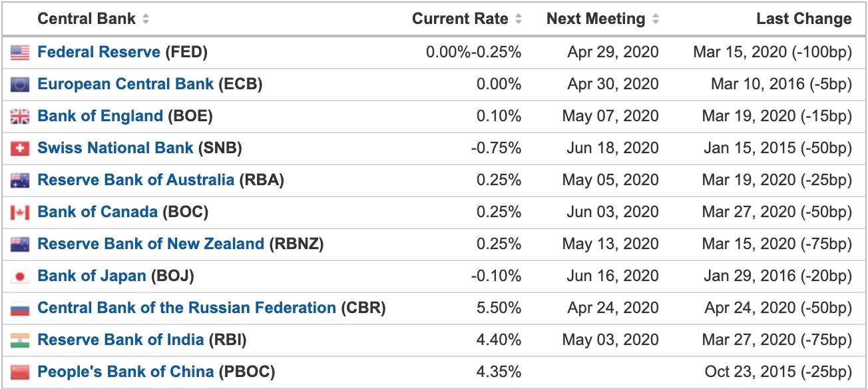Screen dimensions: 868x389
Task: Click the India flag icon
Action: point(20,340)
